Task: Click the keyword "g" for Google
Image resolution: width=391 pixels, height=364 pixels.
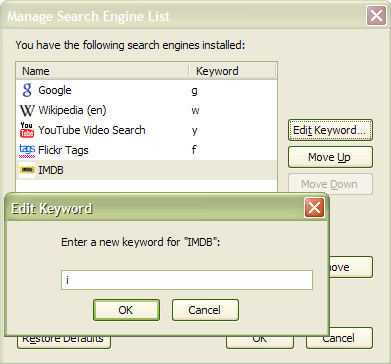Action: point(194,91)
